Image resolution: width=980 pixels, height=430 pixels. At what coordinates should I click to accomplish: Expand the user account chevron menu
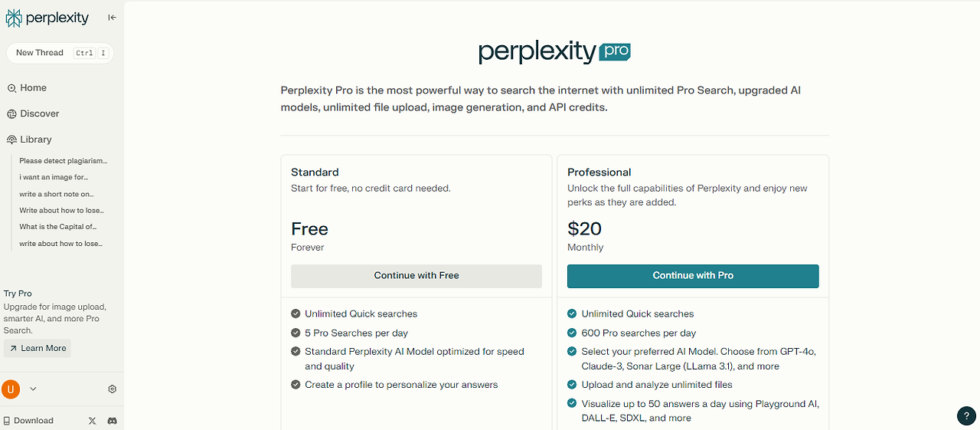click(x=33, y=389)
